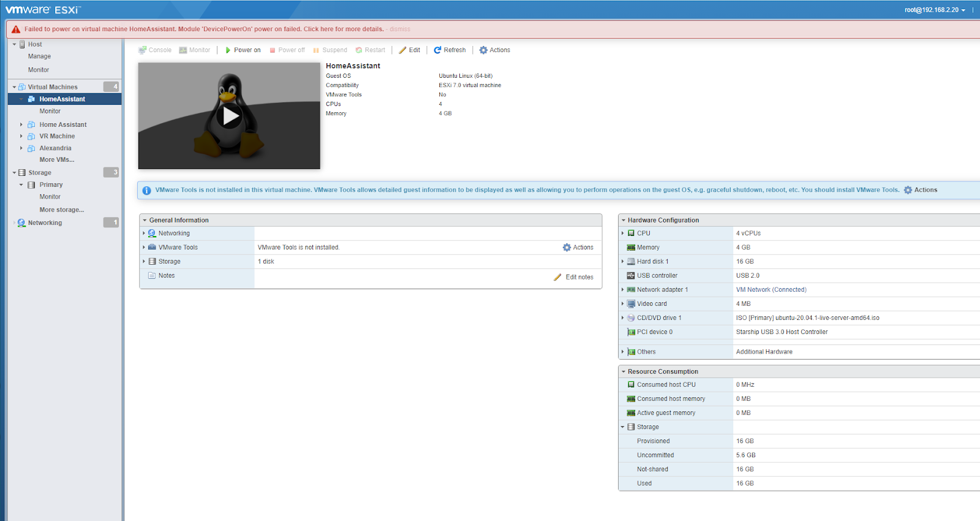The image size is (980, 521).
Task: Click the red warning triangle icon
Action: tap(16, 29)
